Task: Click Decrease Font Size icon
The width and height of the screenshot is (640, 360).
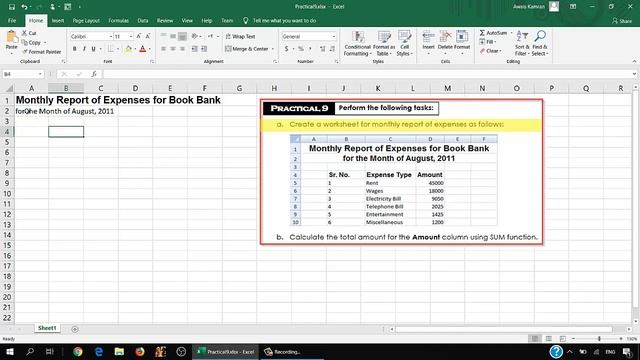Action: (x=148, y=36)
